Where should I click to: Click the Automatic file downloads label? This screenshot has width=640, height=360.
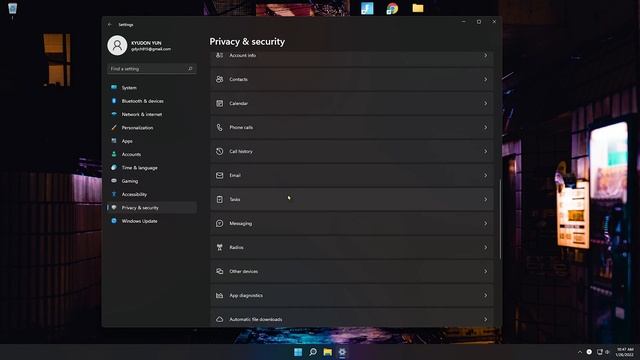click(x=256, y=319)
